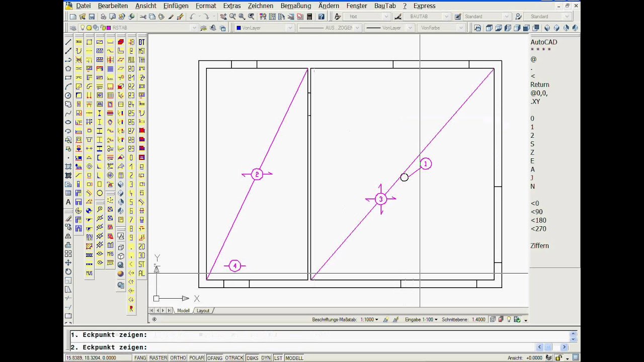Toggle OFANG object snap

tap(215, 358)
